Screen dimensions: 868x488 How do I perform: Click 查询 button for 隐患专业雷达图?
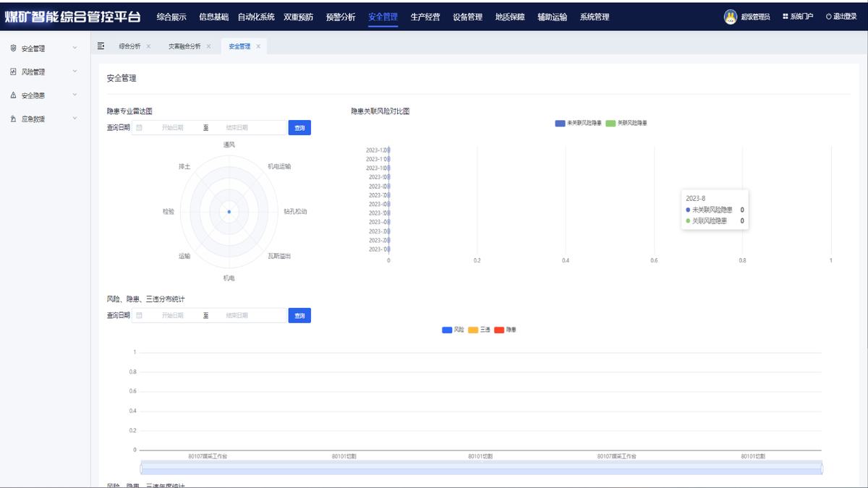(x=299, y=127)
